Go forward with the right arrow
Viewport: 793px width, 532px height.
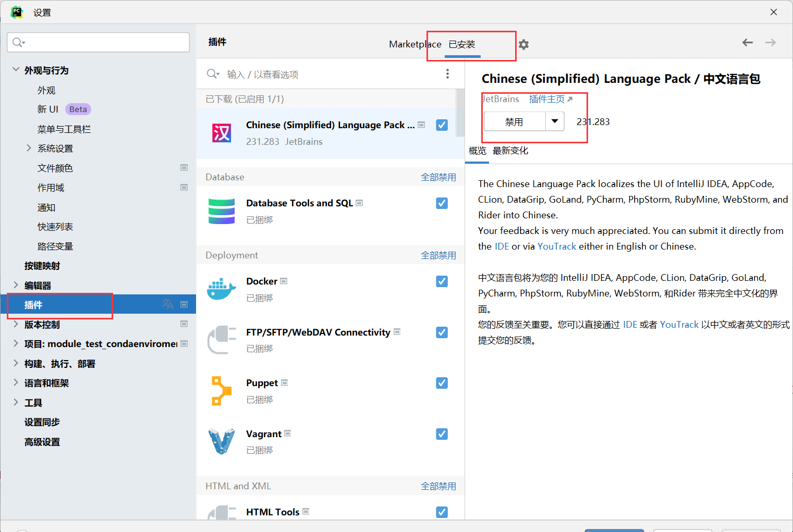771,43
